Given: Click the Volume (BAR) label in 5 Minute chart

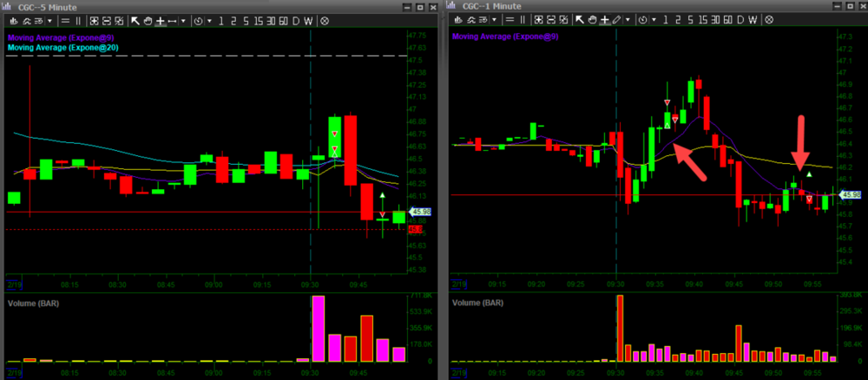Looking at the screenshot, I should pos(34,304).
